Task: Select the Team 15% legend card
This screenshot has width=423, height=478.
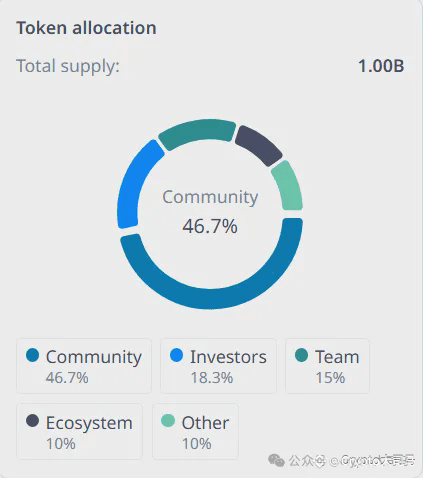Action: [x=327, y=366]
